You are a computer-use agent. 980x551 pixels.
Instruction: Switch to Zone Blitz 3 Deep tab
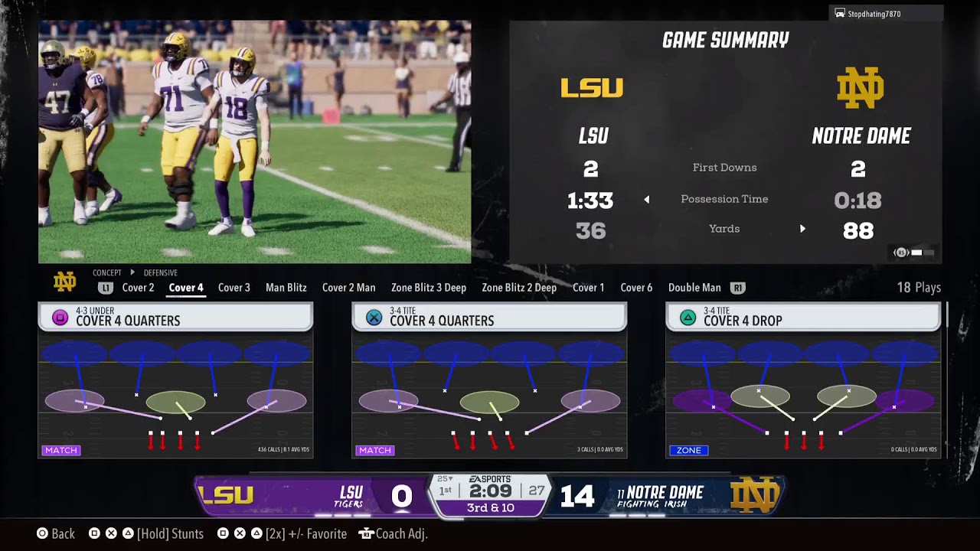pos(429,288)
